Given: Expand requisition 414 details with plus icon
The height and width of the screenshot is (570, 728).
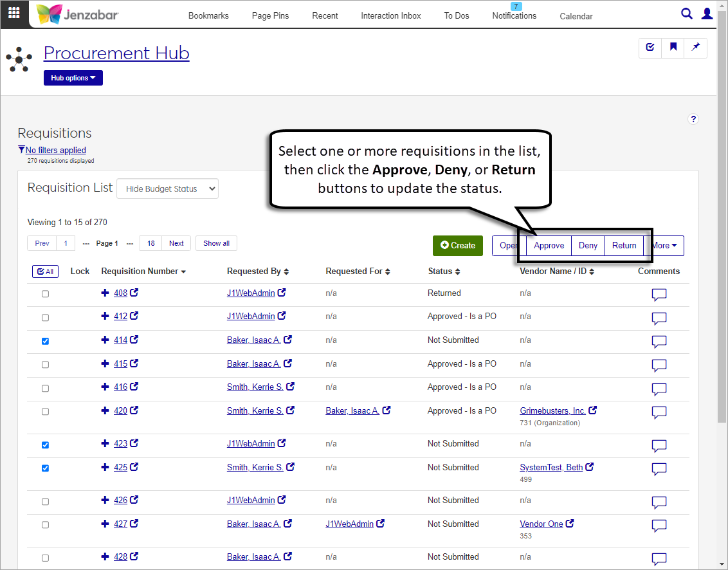Looking at the screenshot, I should pyautogui.click(x=105, y=340).
